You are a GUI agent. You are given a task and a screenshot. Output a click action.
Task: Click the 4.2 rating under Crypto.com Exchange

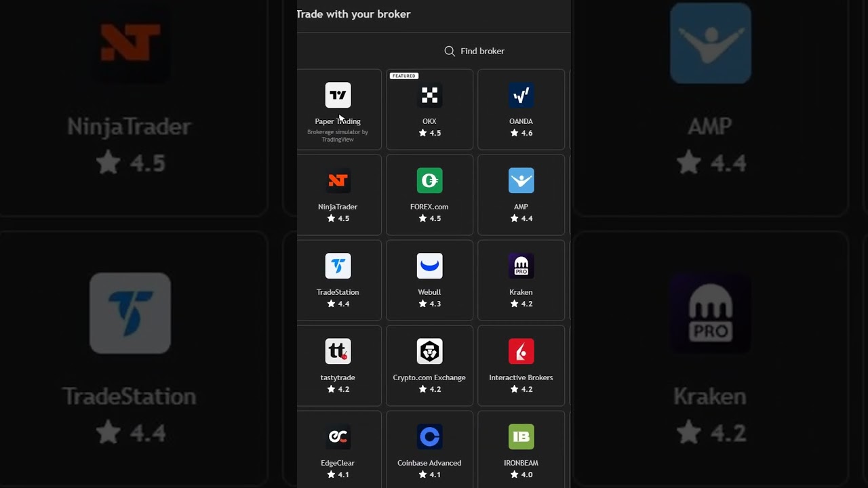[x=429, y=390]
